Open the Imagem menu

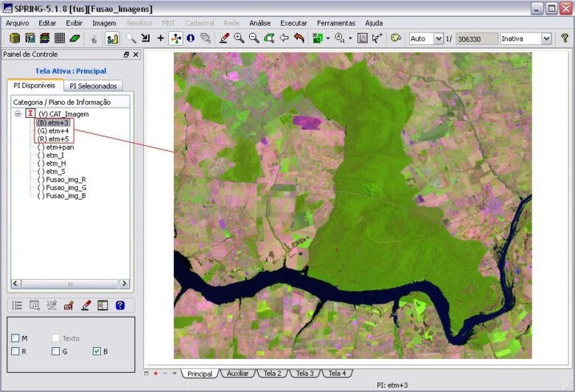104,23
